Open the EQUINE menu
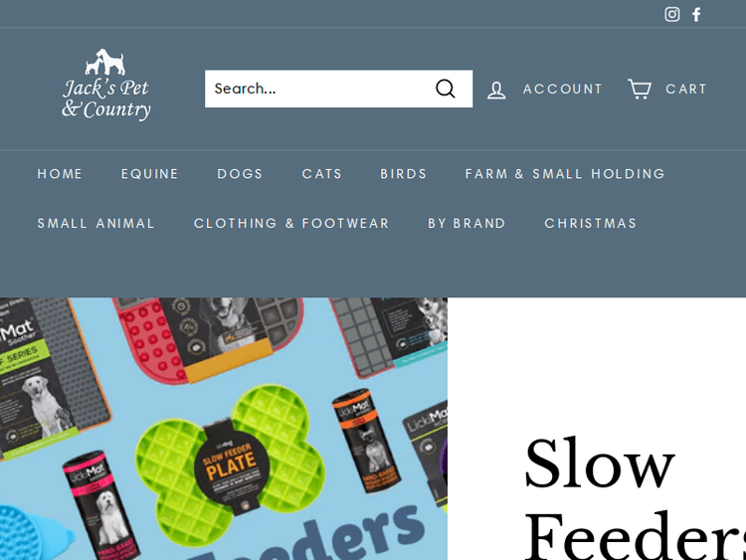The image size is (746, 560). tap(150, 174)
